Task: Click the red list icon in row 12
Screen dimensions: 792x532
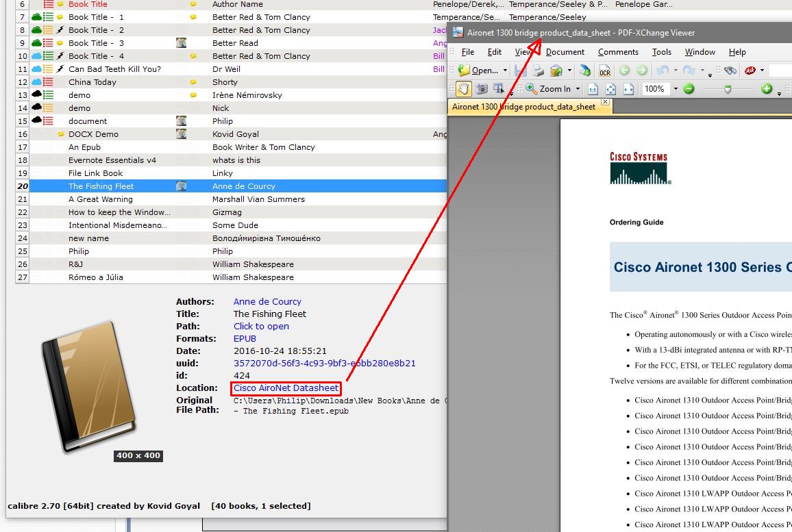Action: [x=48, y=81]
